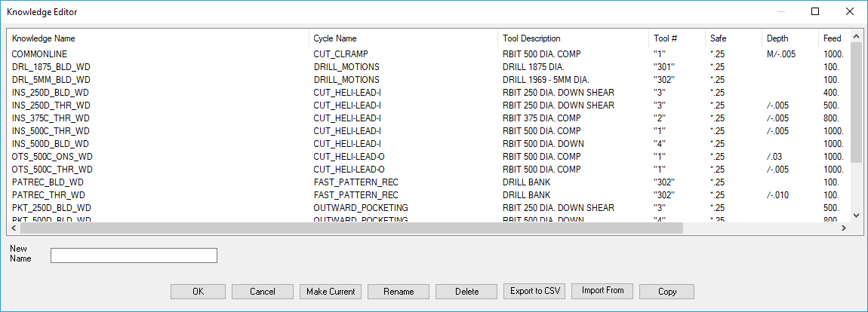The width and height of the screenshot is (868, 312).
Task: Click the Cycle Name column header
Action: click(x=335, y=38)
